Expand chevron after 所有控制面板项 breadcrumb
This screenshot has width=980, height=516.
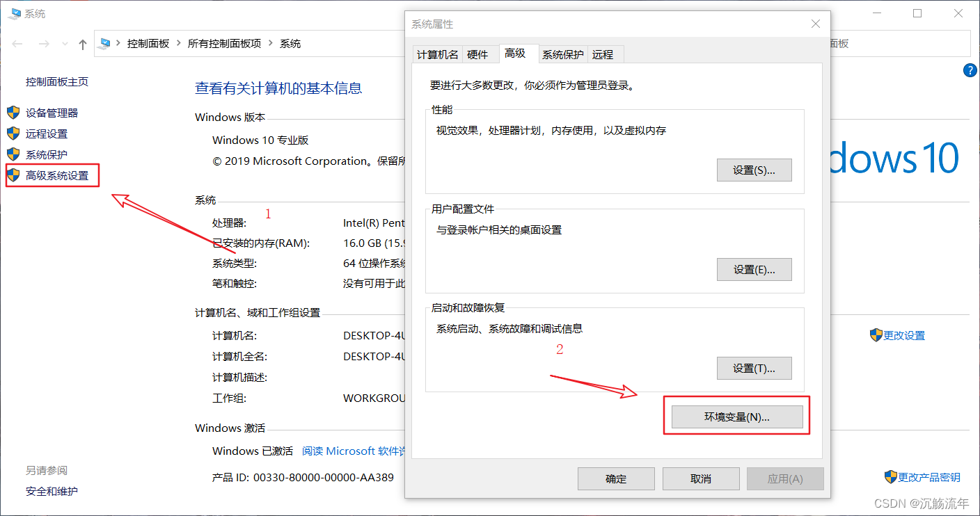(271, 43)
